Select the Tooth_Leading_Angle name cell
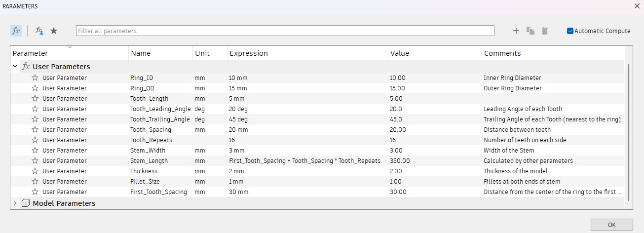Viewport: 644px width, 233px height. click(160, 109)
